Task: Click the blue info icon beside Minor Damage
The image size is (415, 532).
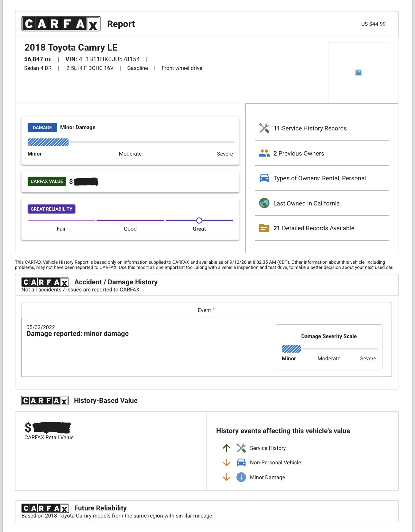Action: click(241, 477)
